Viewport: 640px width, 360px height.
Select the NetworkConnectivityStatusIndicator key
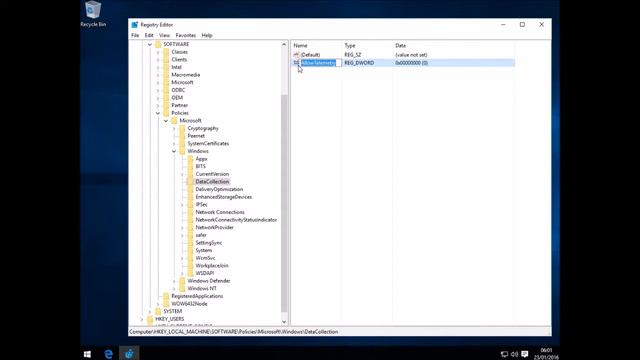[x=236, y=220]
